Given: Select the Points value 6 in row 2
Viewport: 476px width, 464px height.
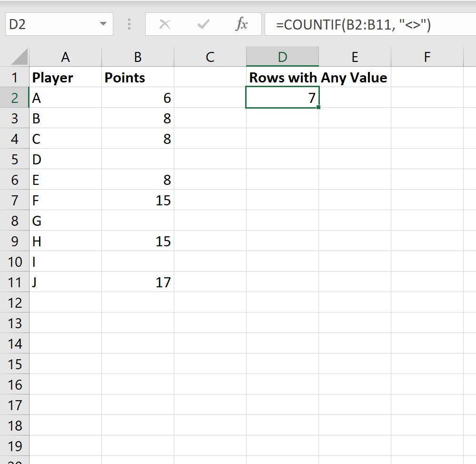Looking at the screenshot, I should [138, 98].
